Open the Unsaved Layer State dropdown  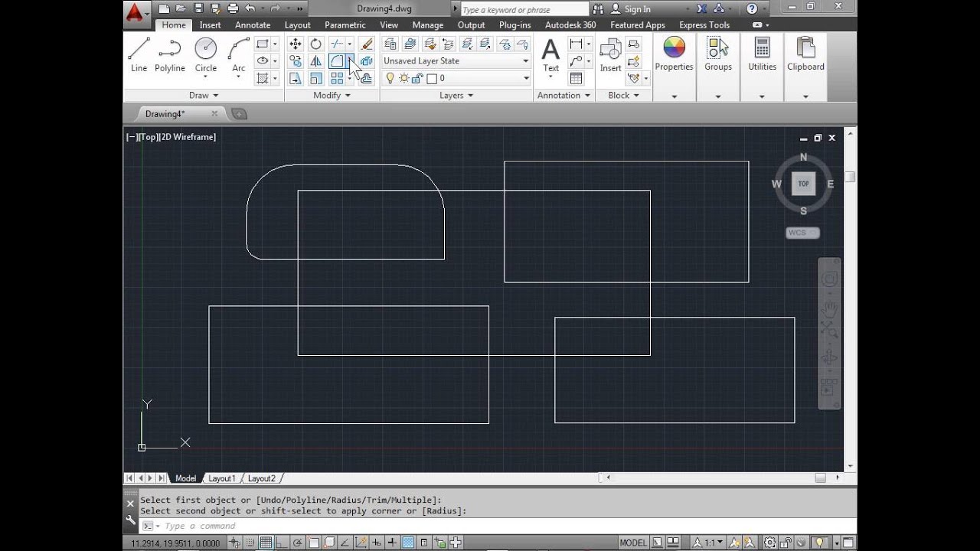click(456, 61)
